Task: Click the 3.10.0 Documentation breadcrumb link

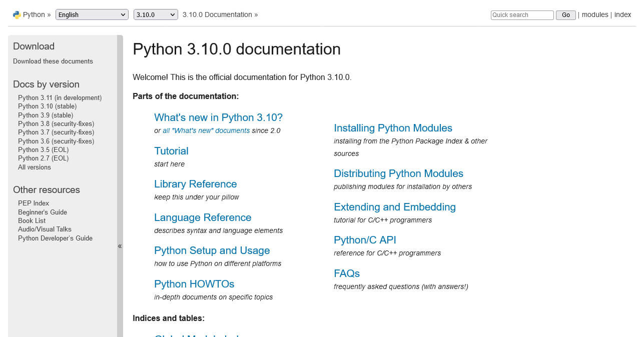Action: tap(217, 14)
